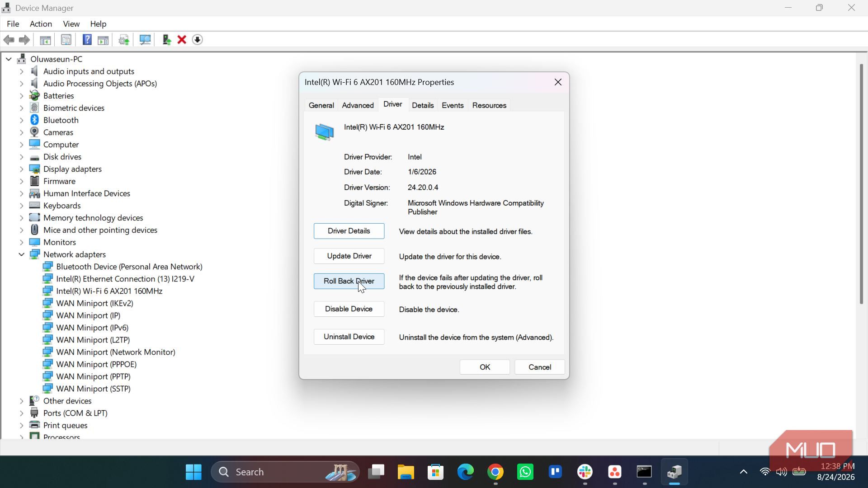Click the red X Uninstall device icon
The image size is (868, 488).
(182, 40)
